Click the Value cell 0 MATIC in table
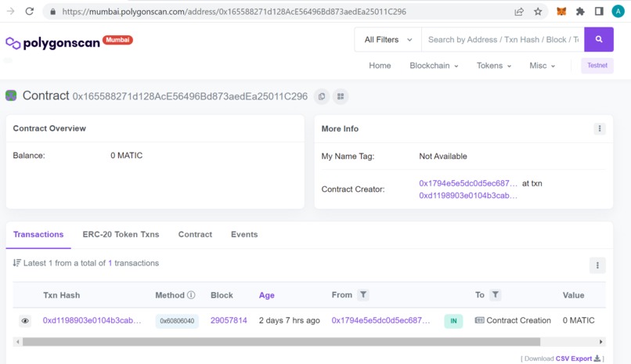Screen dimensions: 631x364 click(x=579, y=321)
